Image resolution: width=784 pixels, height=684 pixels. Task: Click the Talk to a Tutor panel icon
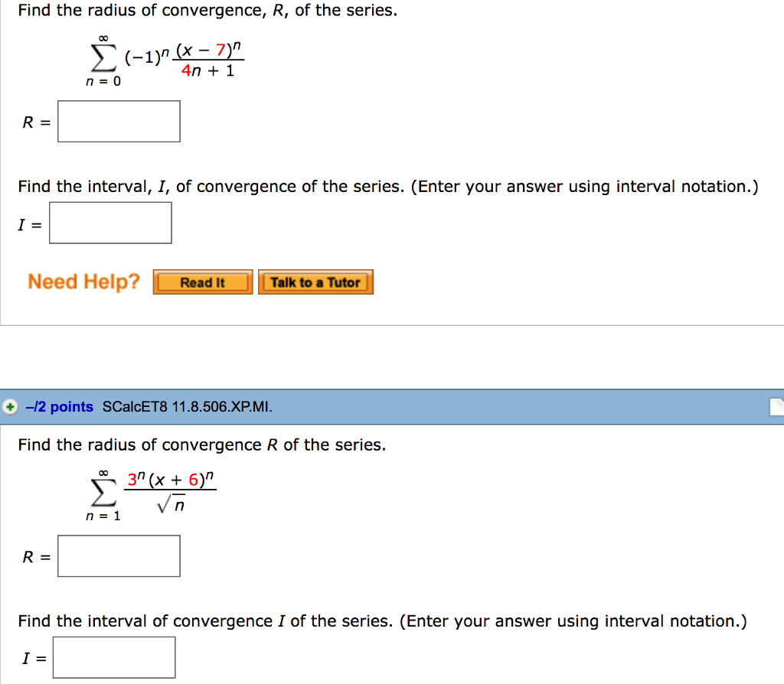[315, 282]
